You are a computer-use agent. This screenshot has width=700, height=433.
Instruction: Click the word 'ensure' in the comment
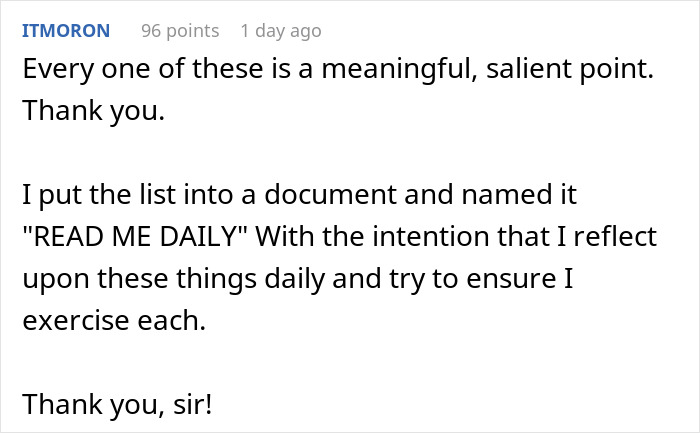(x=511, y=279)
